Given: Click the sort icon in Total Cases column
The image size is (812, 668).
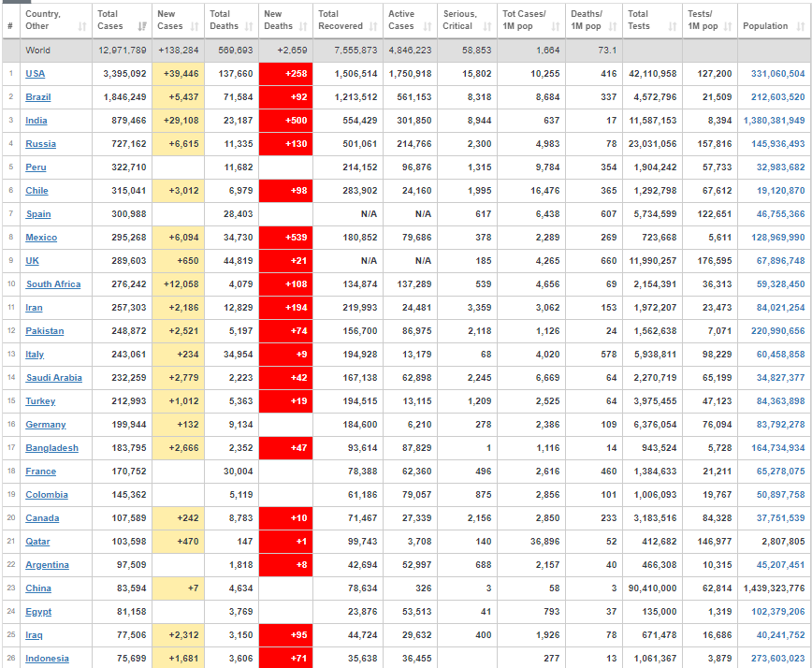Looking at the screenshot, I should (x=142, y=26).
